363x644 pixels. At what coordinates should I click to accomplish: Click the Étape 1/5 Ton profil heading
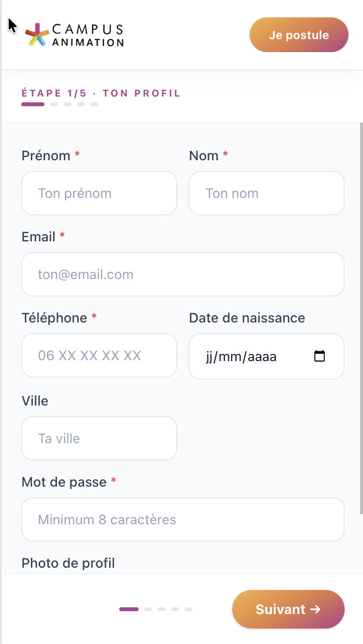coord(101,93)
